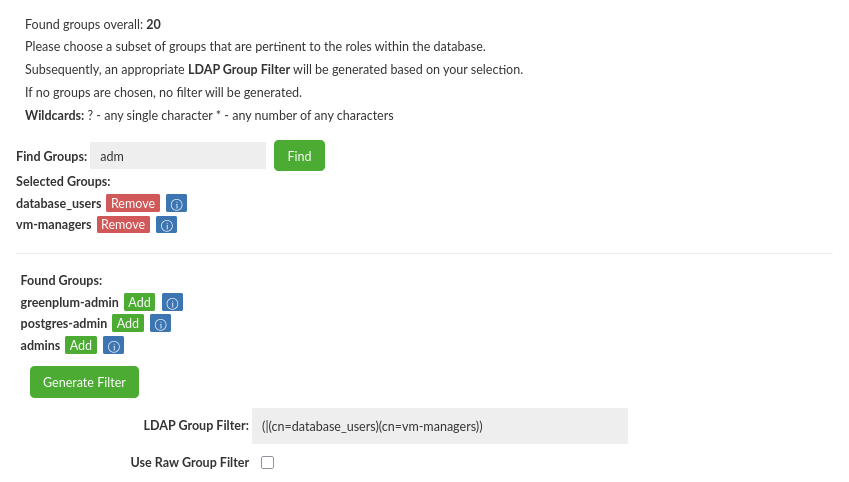Show info for postgres-admin group

pyautogui.click(x=160, y=324)
